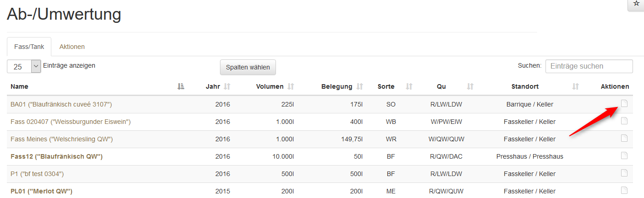644x198 pixels.
Task: Click action icon in Fass Meines row
Action: pos(624,139)
